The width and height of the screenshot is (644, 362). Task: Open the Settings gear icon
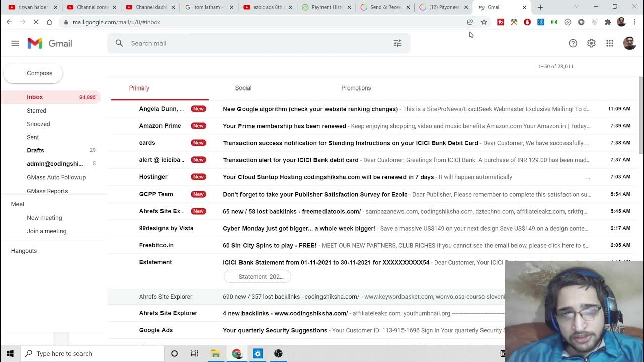pos(591,43)
